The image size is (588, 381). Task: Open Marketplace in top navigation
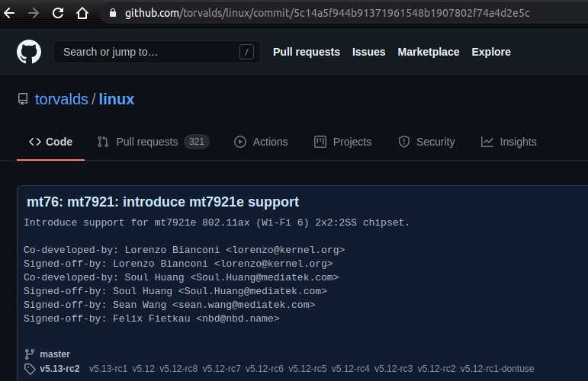[x=429, y=52]
